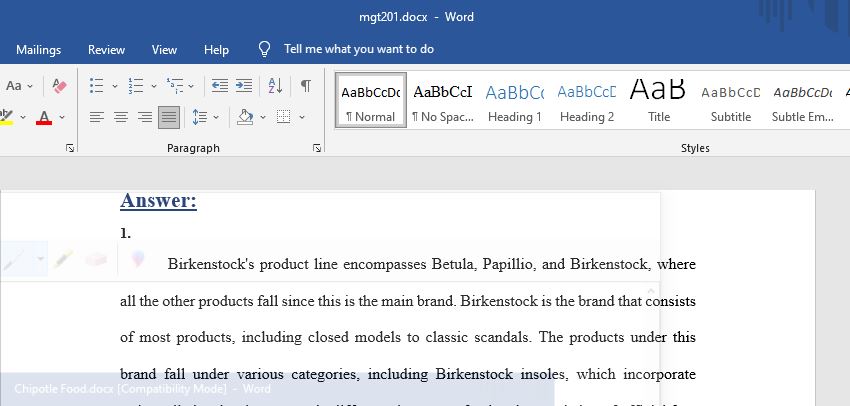Image resolution: width=850 pixels, height=406 pixels.
Task: Apply the Normal style
Action: point(371,101)
